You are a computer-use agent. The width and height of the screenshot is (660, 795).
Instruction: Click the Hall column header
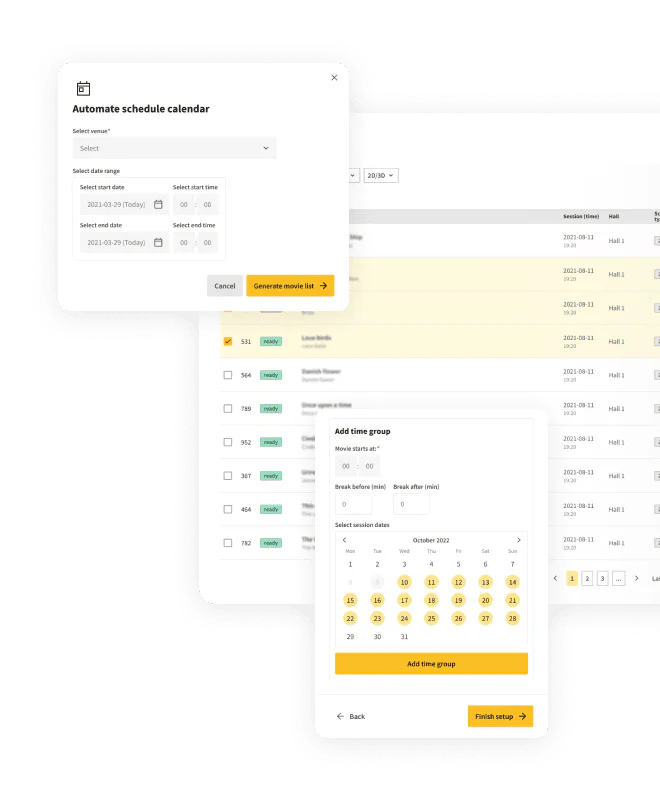point(614,216)
